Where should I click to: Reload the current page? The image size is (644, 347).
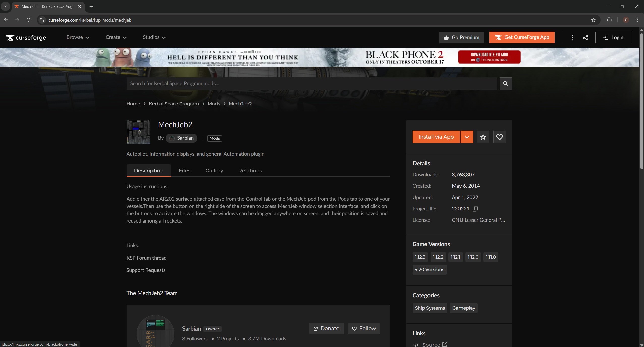[x=29, y=20]
